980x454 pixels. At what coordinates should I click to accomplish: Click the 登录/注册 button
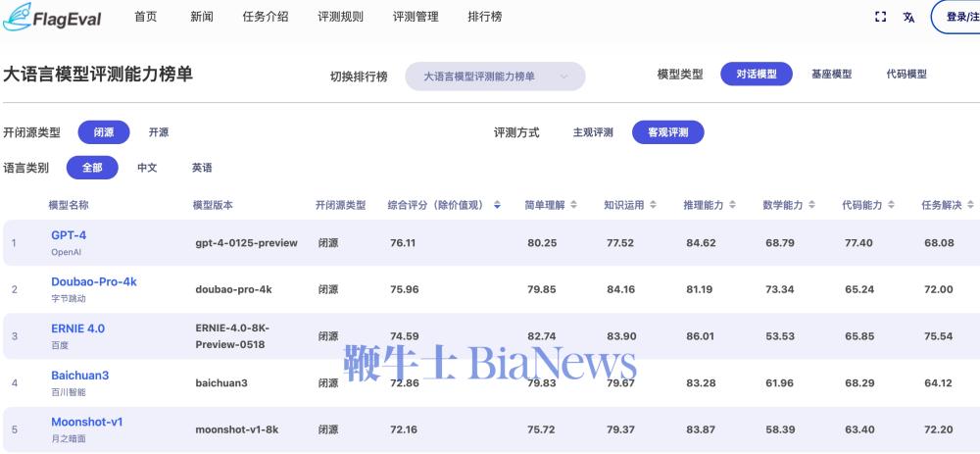click(955, 17)
